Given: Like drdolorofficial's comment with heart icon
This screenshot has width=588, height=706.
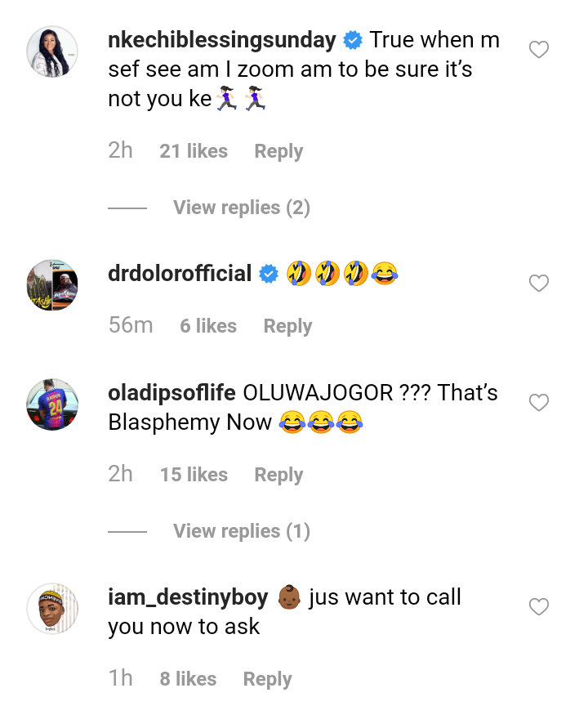Looking at the screenshot, I should click(538, 284).
